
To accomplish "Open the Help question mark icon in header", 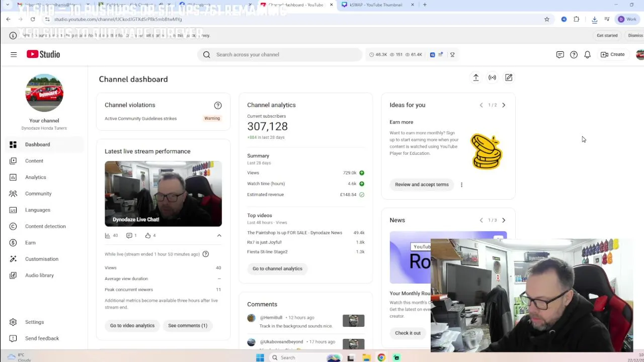I will tap(574, 54).
